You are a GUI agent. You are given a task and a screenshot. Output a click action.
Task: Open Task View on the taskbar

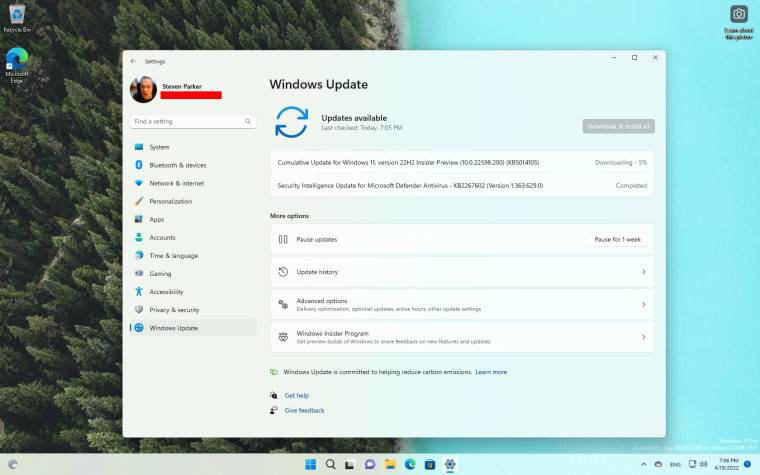pos(350,464)
